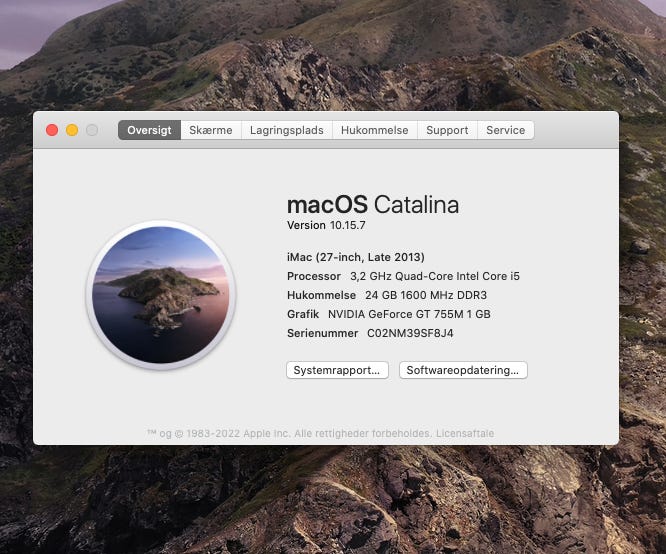Show the Service tab
Screen dimensions: 666x554
click(x=505, y=130)
